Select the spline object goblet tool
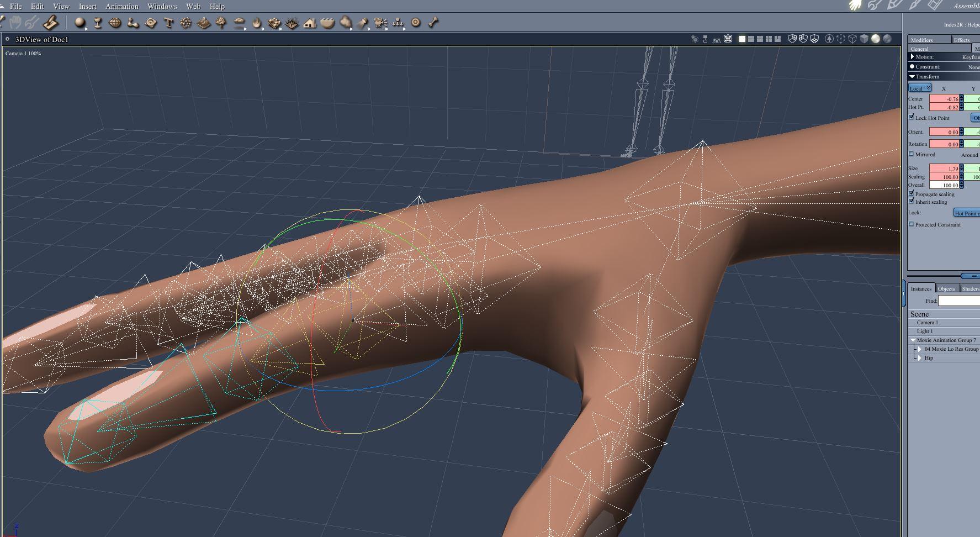This screenshot has height=537, width=980. (x=98, y=23)
